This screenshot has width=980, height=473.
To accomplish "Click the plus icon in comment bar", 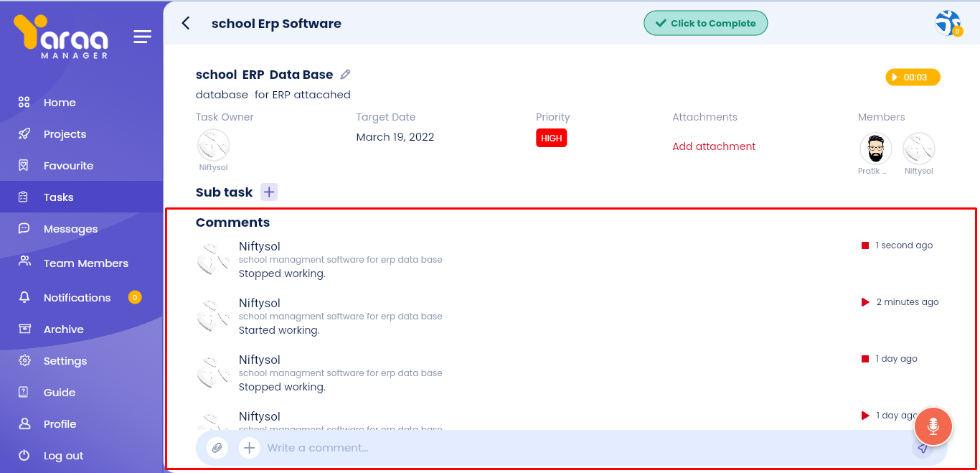I will [249, 448].
